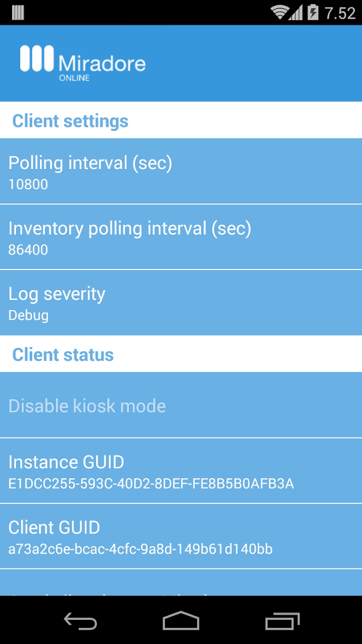Tap the battery charging icon
Screen dimensions: 362x644
click(313, 13)
